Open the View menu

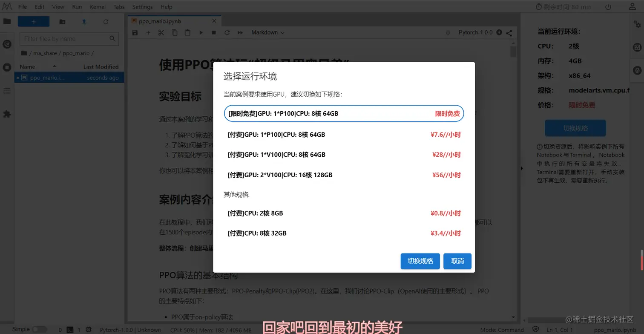58,7
